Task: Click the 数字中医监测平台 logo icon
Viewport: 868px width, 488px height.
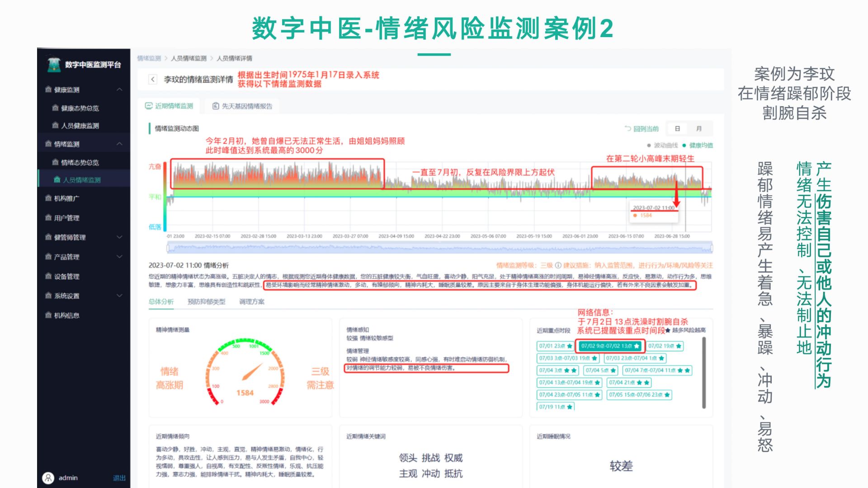Action: click(54, 65)
